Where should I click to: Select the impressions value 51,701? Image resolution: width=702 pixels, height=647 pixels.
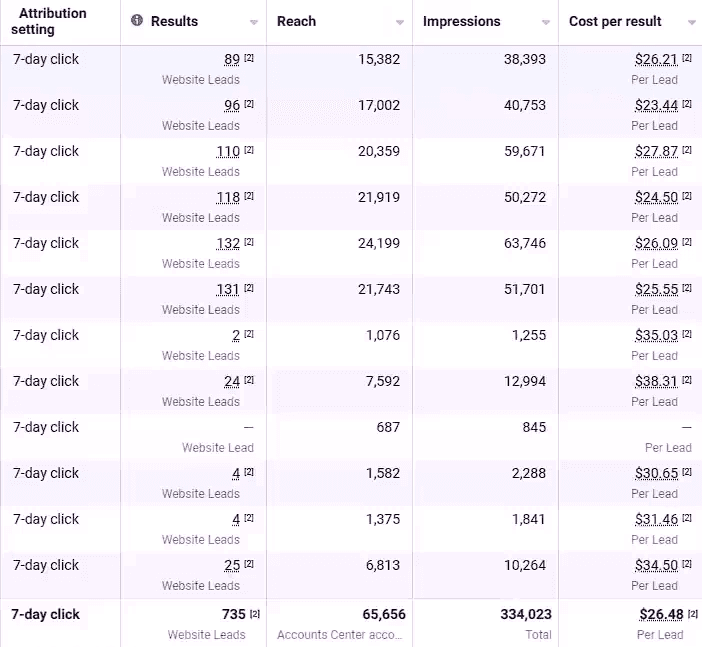[525, 289]
